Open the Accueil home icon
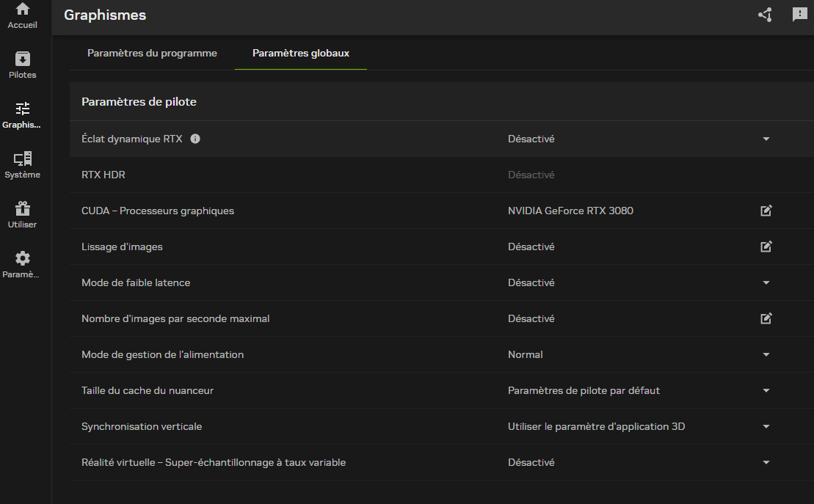Screen dimensions: 814x504 click(23, 10)
